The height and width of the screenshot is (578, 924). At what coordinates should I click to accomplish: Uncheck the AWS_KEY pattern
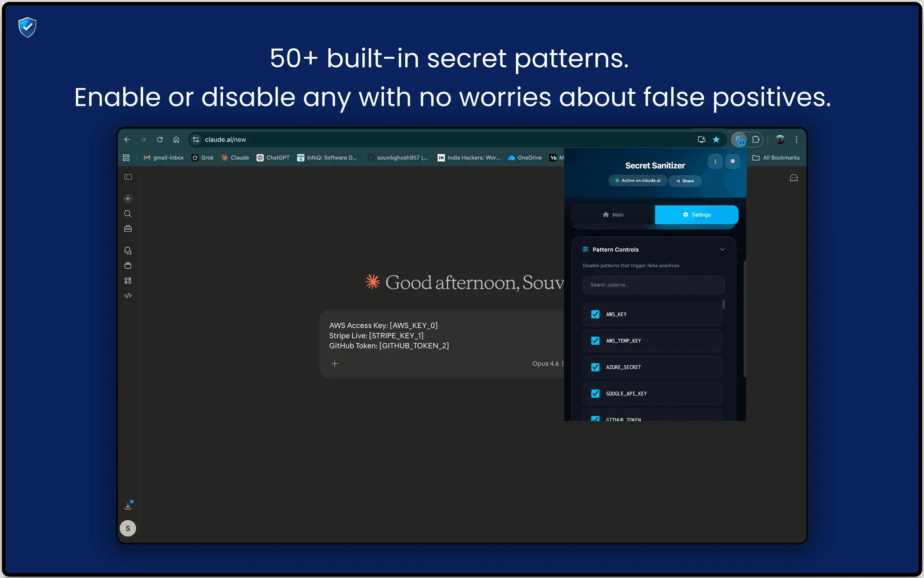[596, 314]
